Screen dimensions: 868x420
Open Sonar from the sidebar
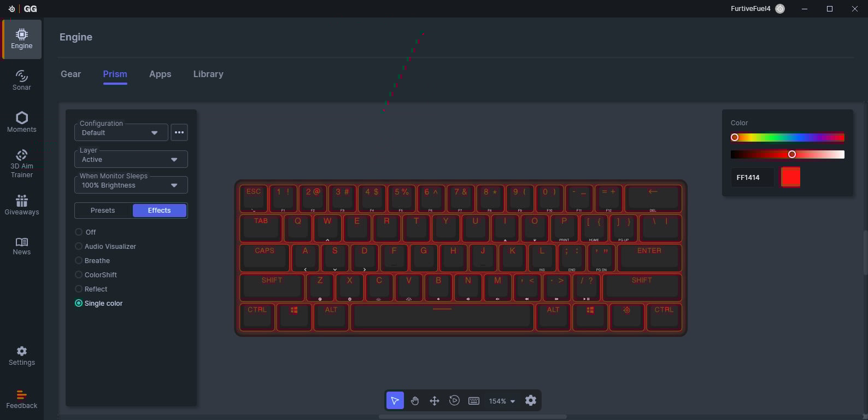pos(22,80)
